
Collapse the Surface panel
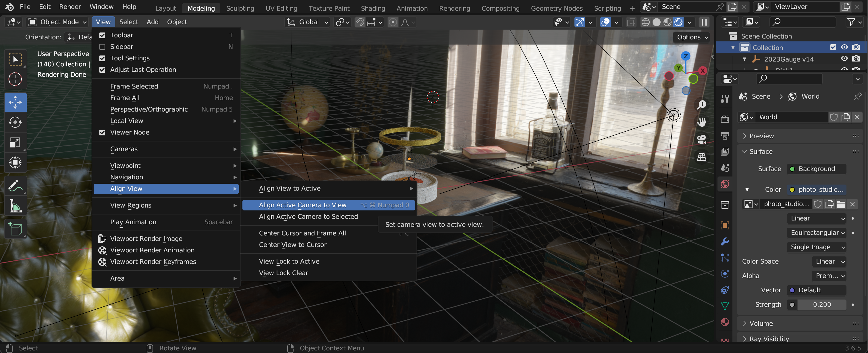coord(799,151)
